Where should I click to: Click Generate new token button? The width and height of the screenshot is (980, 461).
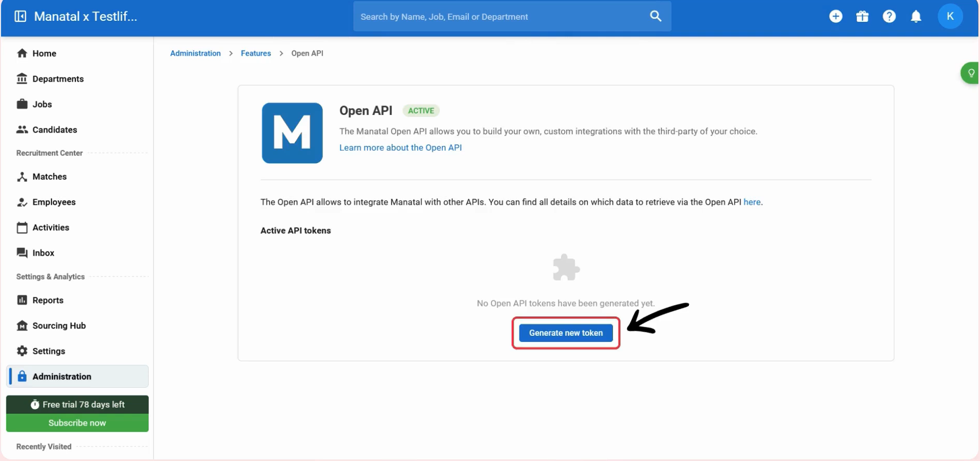click(566, 333)
